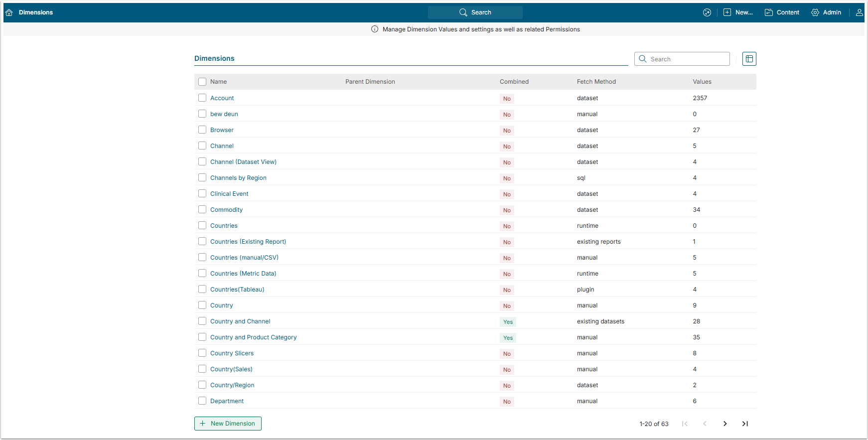Click the home icon in header
The height and width of the screenshot is (440, 868).
pos(9,12)
